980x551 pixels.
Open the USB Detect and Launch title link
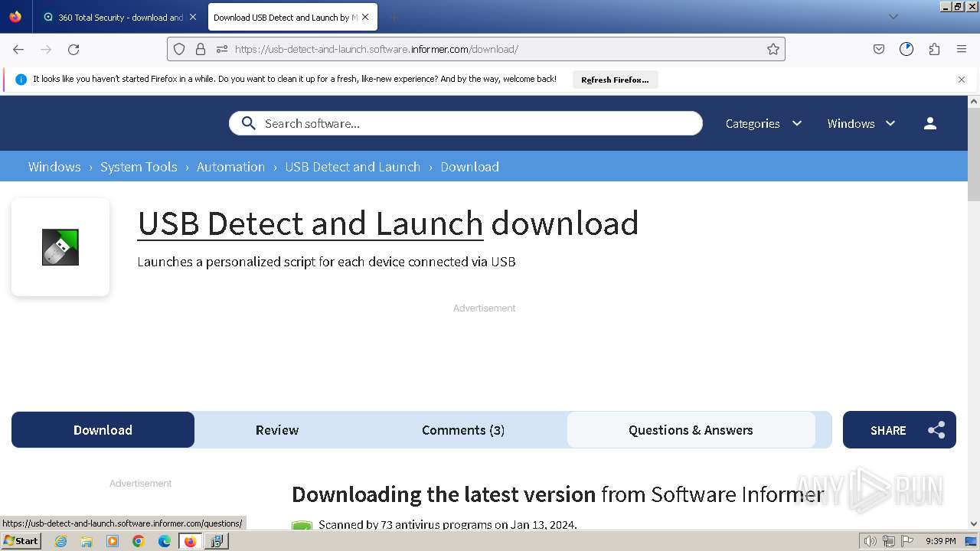point(310,223)
